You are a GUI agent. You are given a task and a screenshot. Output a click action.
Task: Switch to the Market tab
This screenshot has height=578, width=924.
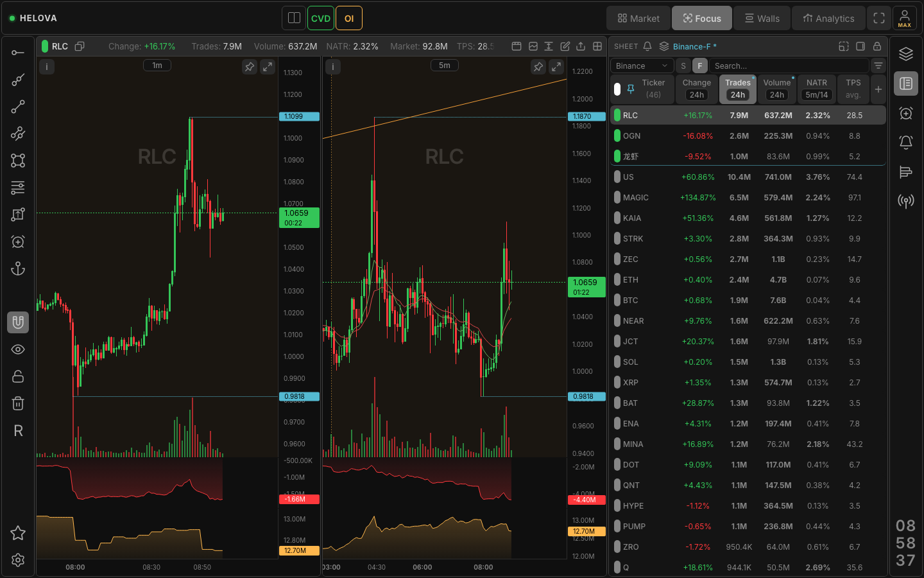coord(638,18)
